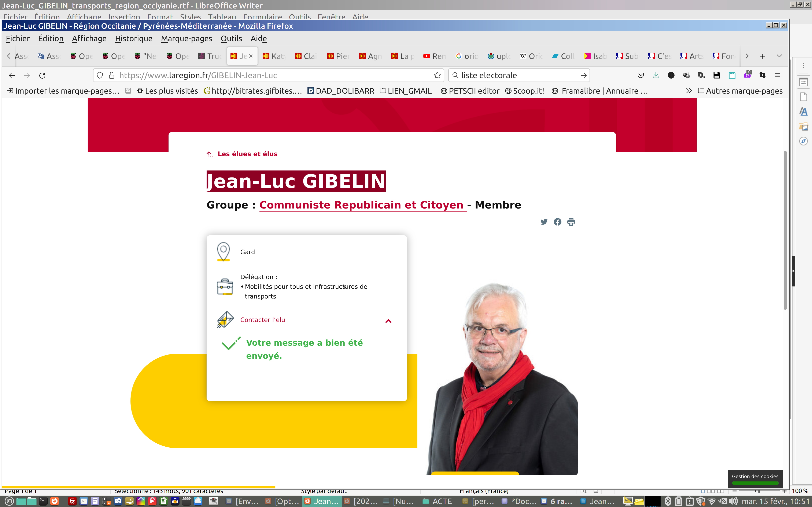
Task: Open the Marque-pages menu
Action: coord(186,39)
